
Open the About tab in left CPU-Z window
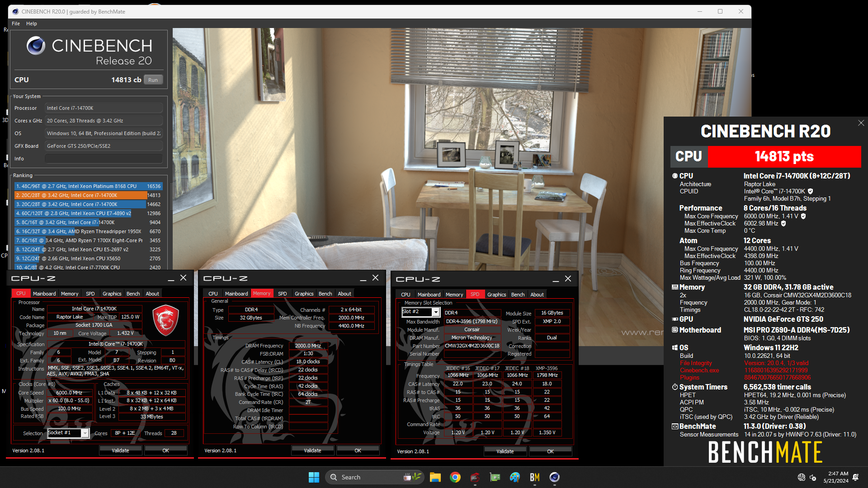click(152, 294)
